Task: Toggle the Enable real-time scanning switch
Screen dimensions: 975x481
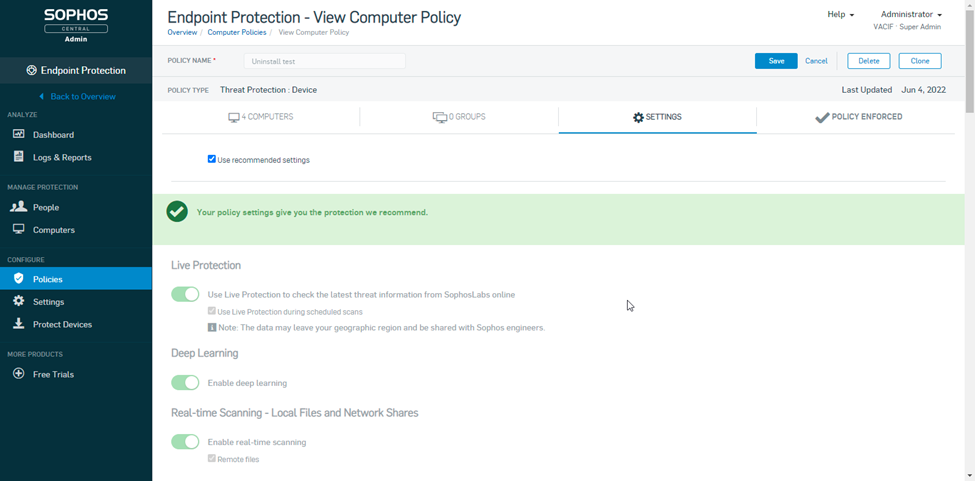Action: click(x=185, y=442)
